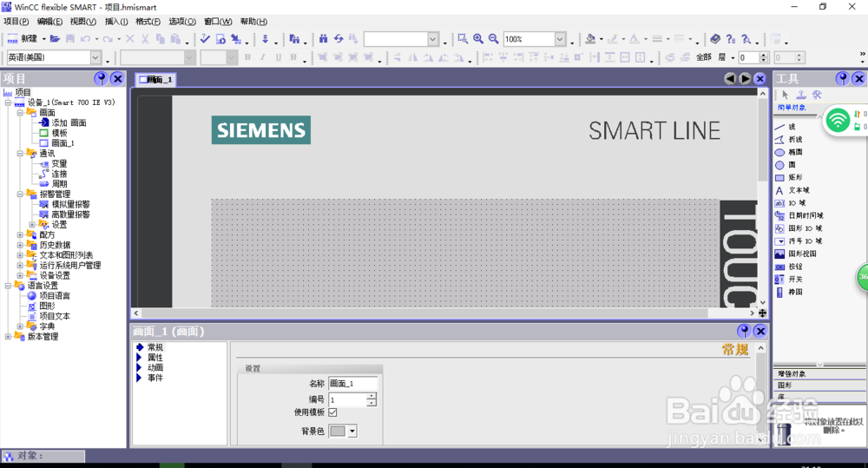Viewport: 868px width, 468px height.
Task: Select 项目语言 in project tree
Action: 55,296
